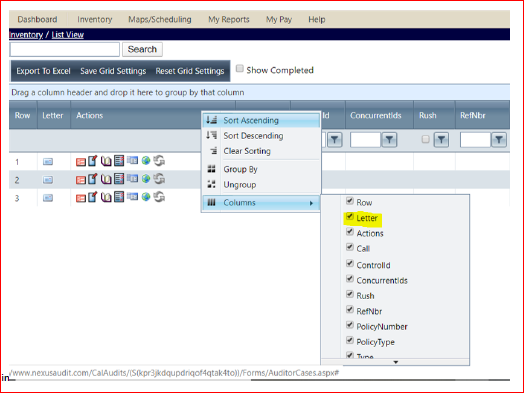Click Export To Excel
Image resolution: width=524 pixels, height=393 pixels.
point(43,71)
